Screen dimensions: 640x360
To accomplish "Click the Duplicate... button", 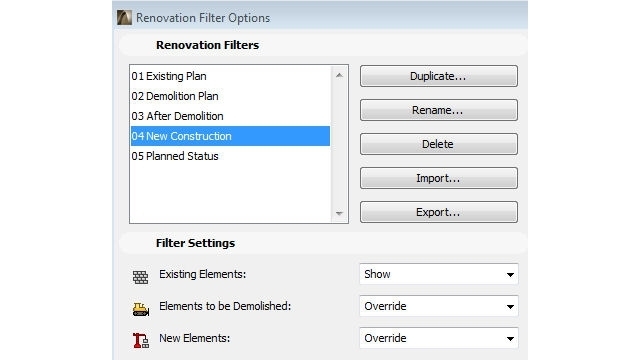I will pyautogui.click(x=439, y=76).
